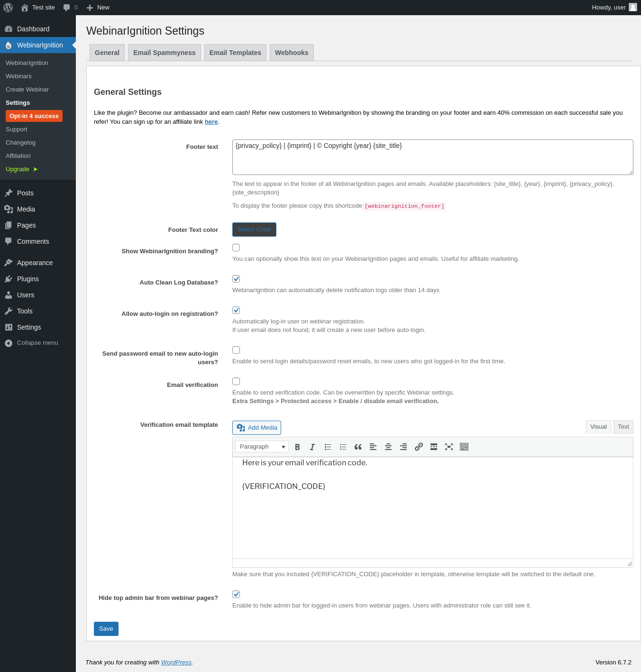Uncheck Allow auto-login on registration
The height and width of the screenshot is (672, 641).
pos(236,310)
